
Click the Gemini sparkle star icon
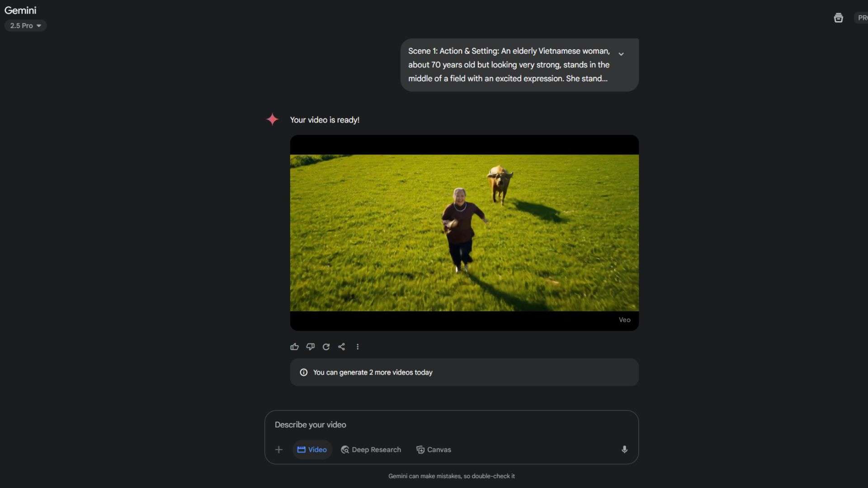272,119
